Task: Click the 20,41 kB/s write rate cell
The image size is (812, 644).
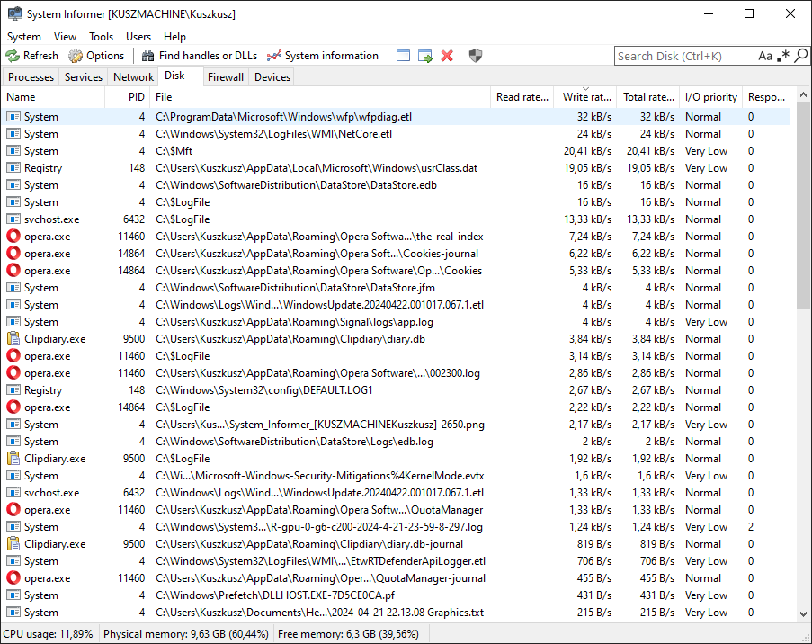Action: (x=587, y=151)
